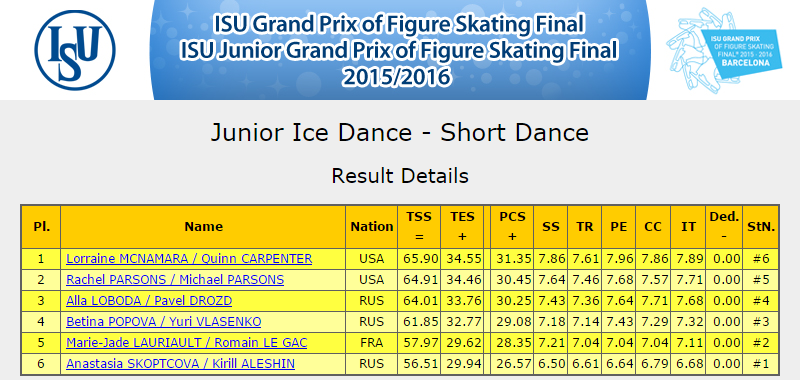800x380 pixels.
Task: Open Anastasia SKOPTCOVA / Kirill ALESHIN link
Action: (181, 364)
